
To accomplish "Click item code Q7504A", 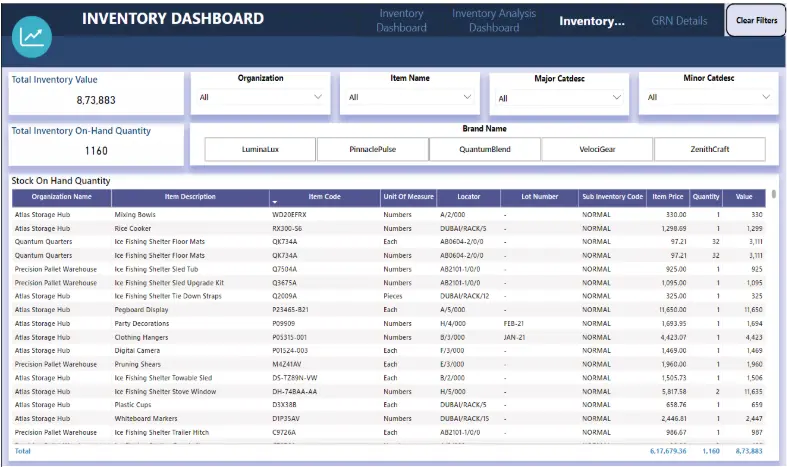I will click(x=285, y=269).
